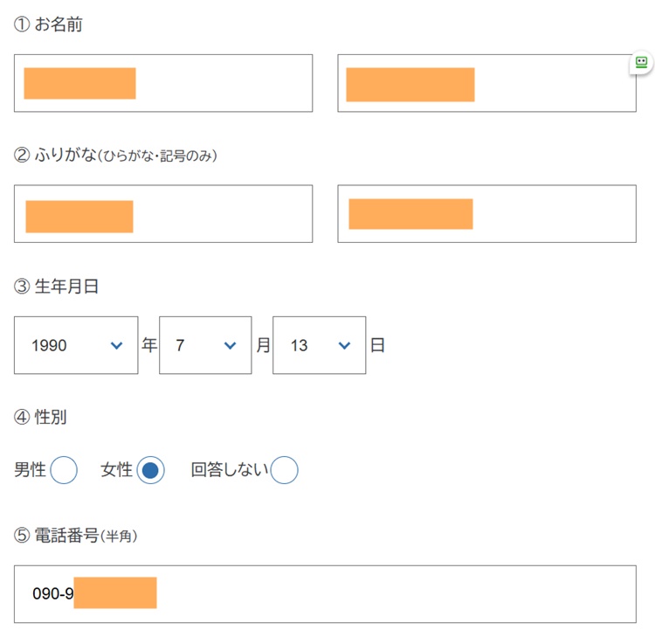Image resolution: width=655 pixels, height=644 pixels.
Task: Click the month dropdown chevron arrow
Action: (x=231, y=346)
